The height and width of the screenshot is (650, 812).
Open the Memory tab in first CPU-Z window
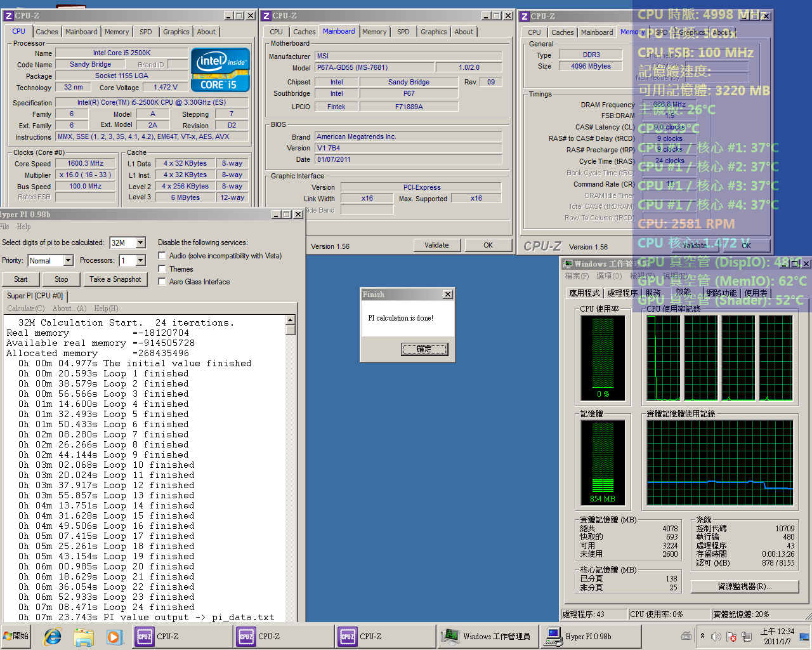(117, 32)
